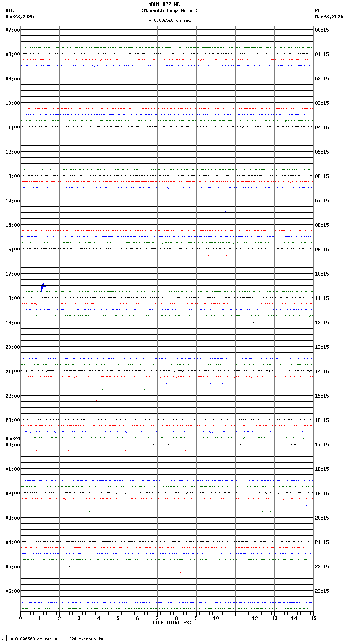Click the 02:00 UTC row label
Viewport: 346px width, 644px height.
(x=13, y=494)
